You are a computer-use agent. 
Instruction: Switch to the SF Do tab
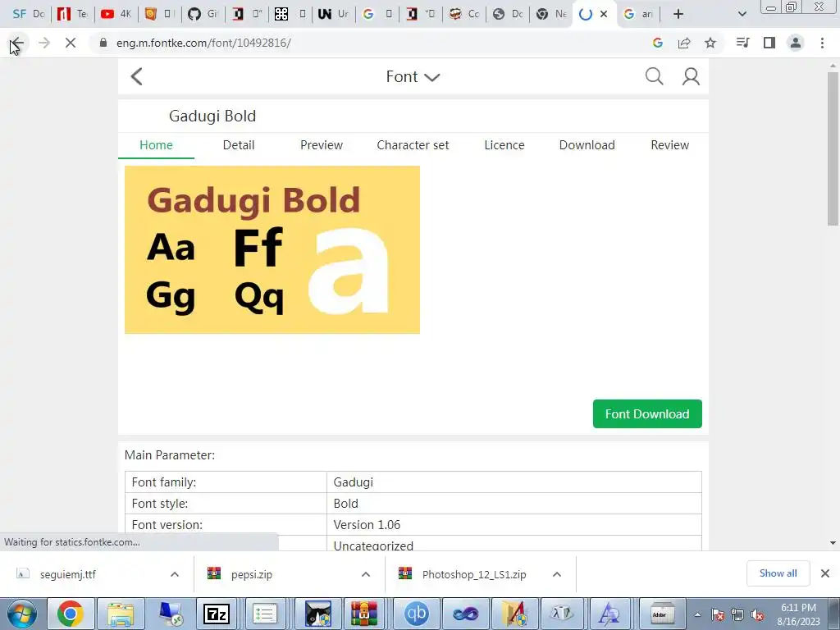click(29, 14)
